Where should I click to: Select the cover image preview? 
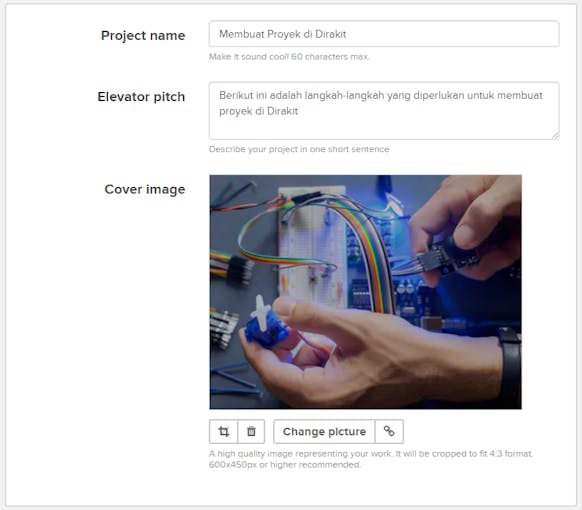click(365, 292)
